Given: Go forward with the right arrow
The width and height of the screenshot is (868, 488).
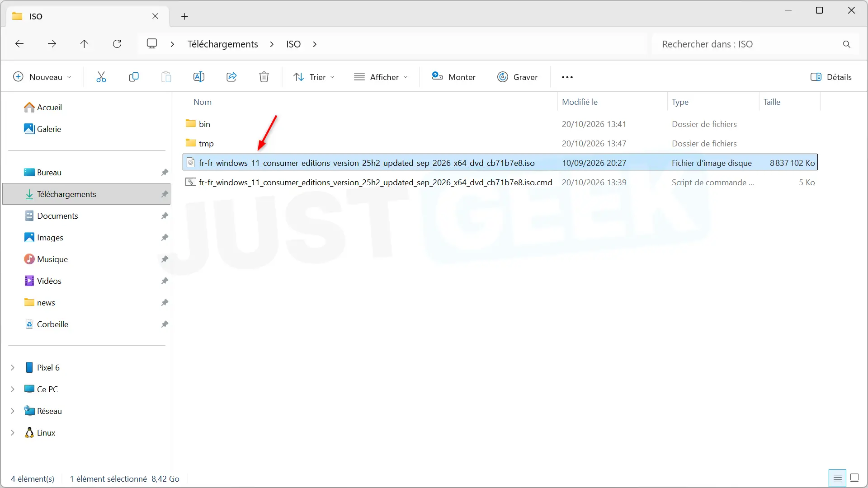Looking at the screenshot, I should pos(52,44).
